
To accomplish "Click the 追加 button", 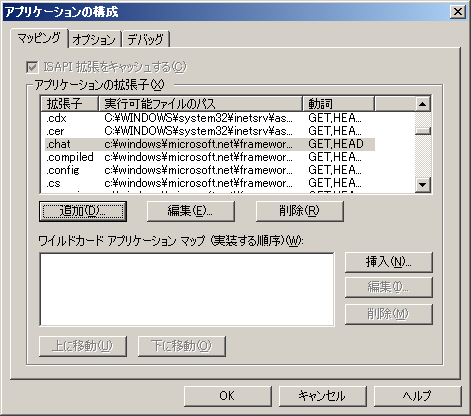I will [83, 211].
